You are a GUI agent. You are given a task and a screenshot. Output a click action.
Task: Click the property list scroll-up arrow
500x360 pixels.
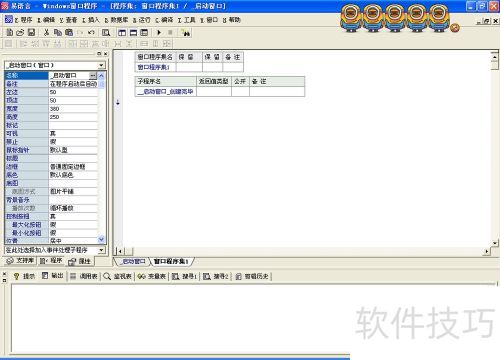pos(102,76)
